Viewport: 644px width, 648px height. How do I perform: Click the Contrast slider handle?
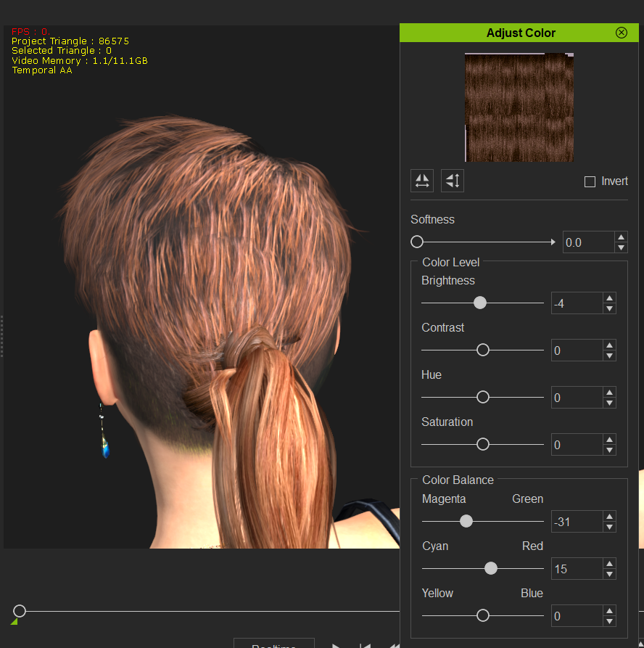coord(483,350)
